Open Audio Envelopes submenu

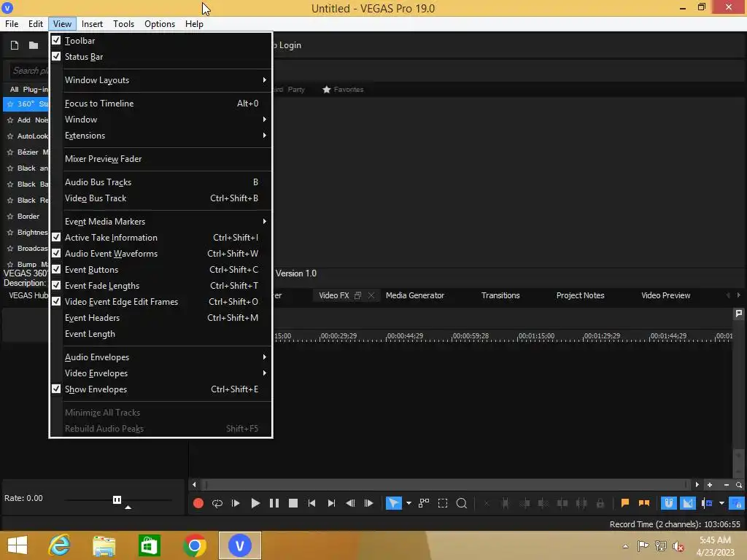click(161, 357)
